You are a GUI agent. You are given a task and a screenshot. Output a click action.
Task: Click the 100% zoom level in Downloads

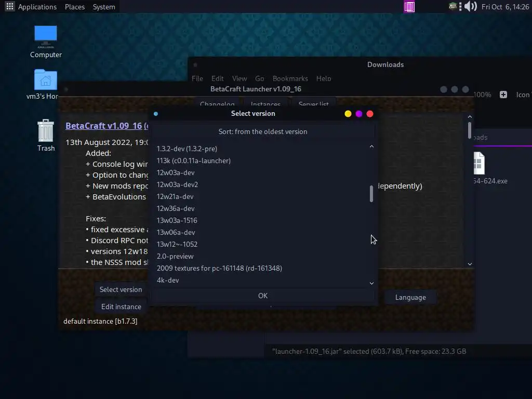pyautogui.click(x=482, y=95)
